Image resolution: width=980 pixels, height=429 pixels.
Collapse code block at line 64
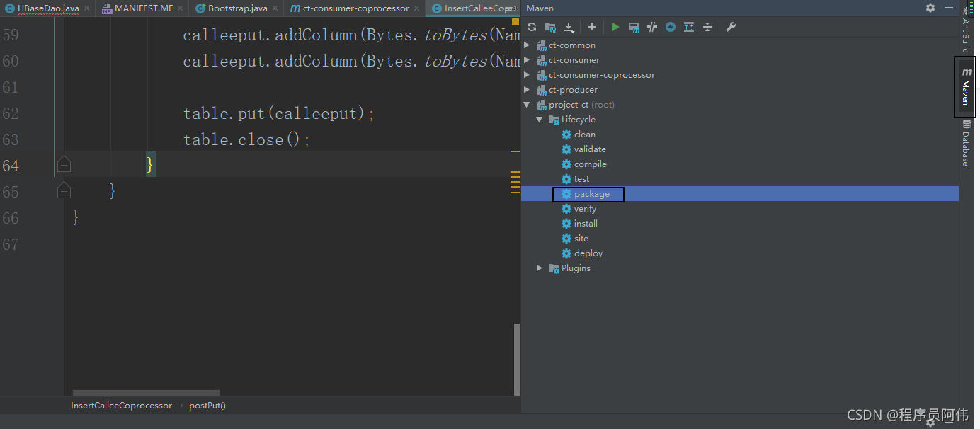[64, 165]
